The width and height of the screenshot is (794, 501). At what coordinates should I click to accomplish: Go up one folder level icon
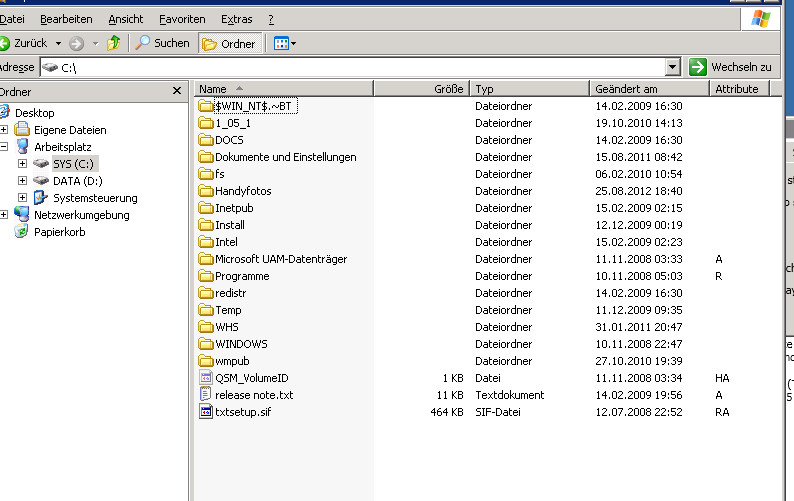click(x=113, y=44)
